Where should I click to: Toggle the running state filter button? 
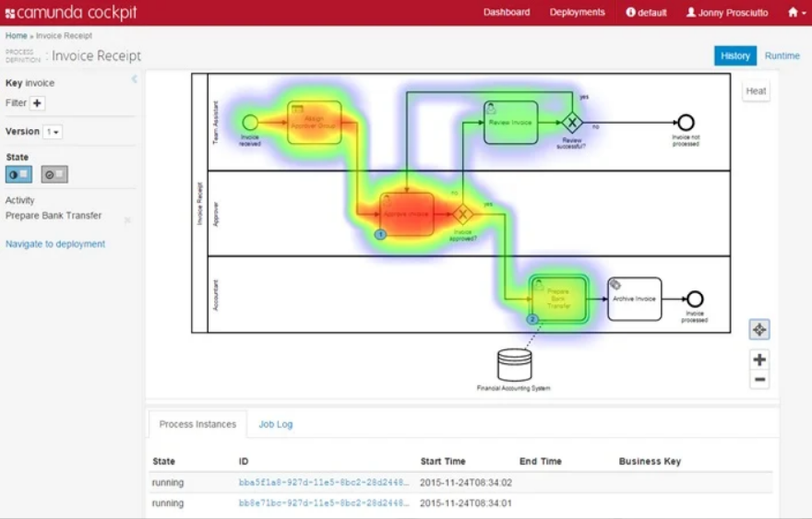coord(18,174)
